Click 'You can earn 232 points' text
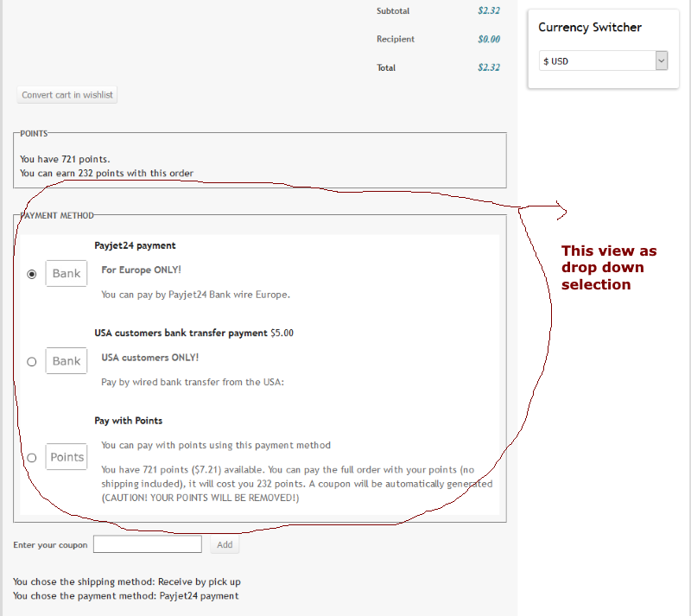The height and width of the screenshot is (616, 691). 106,174
